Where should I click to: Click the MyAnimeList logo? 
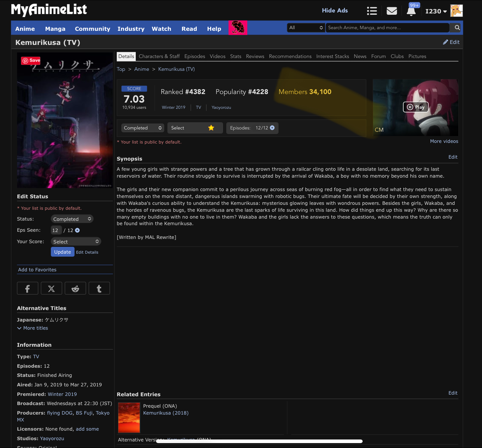49,10
